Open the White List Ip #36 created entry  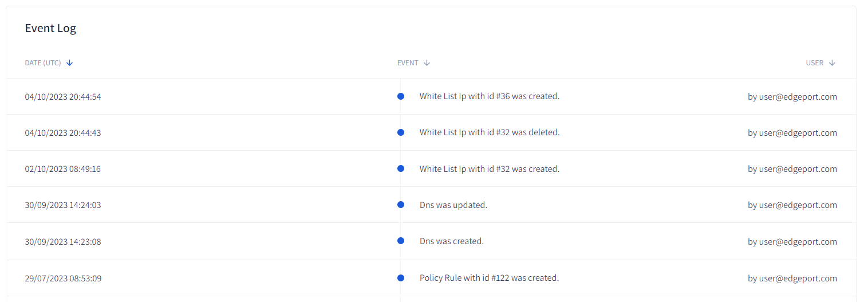[x=489, y=96]
